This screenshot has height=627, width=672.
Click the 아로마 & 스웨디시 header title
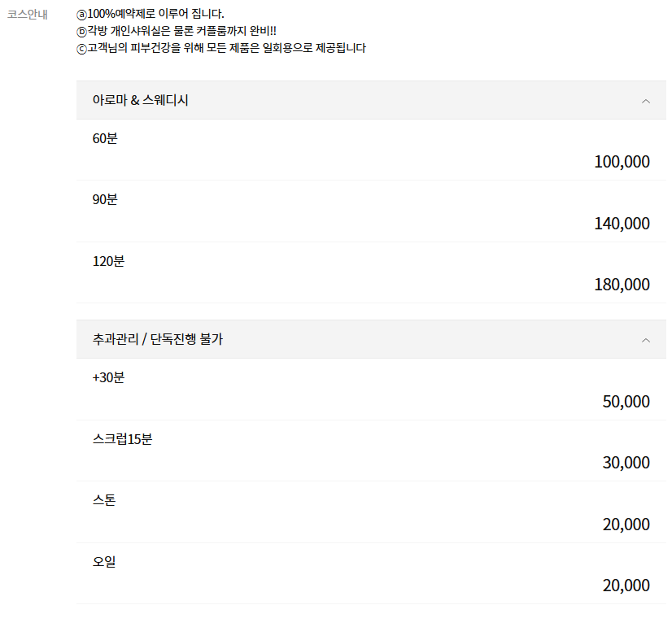(141, 101)
